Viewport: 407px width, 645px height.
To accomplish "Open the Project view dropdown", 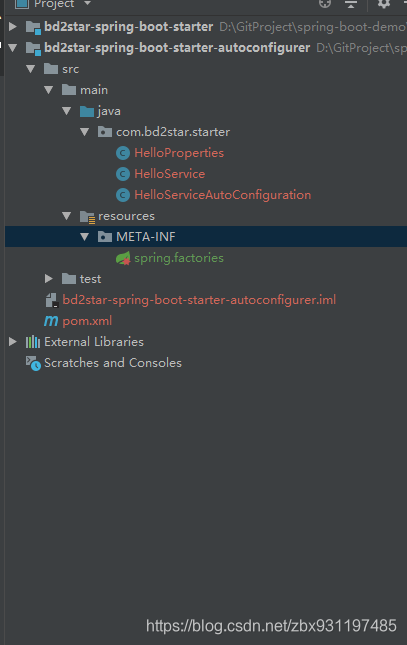I will (x=87, y=3).
